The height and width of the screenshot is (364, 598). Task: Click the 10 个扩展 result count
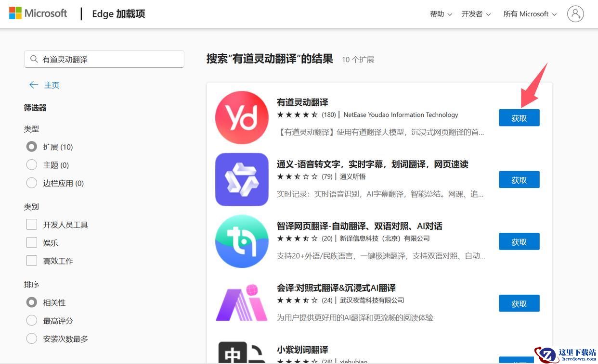coord(358,60)
